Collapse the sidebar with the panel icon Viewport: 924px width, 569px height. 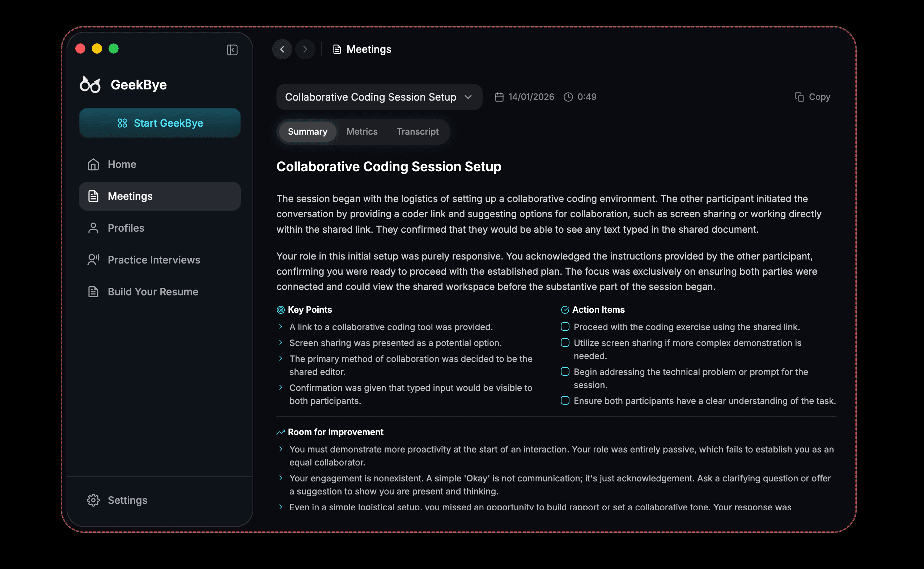(232, 50)
